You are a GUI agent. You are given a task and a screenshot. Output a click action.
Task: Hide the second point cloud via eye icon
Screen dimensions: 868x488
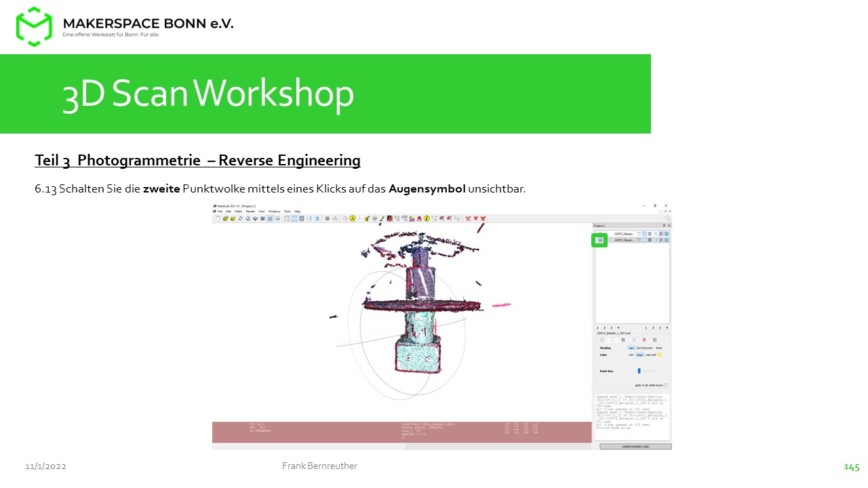point(599,240)
